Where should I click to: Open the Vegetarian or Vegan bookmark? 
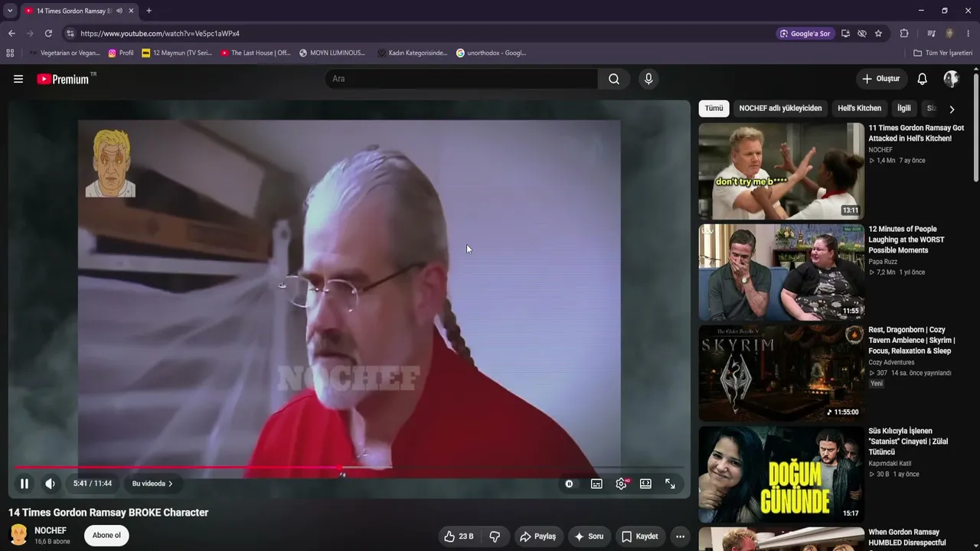point(64,53)
